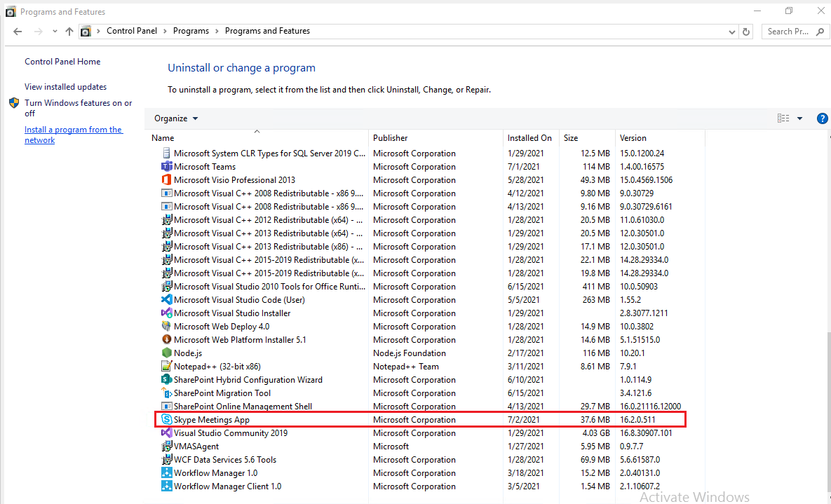Click the Visual Studio 2010 Tools for Office icon

(166, 286)
